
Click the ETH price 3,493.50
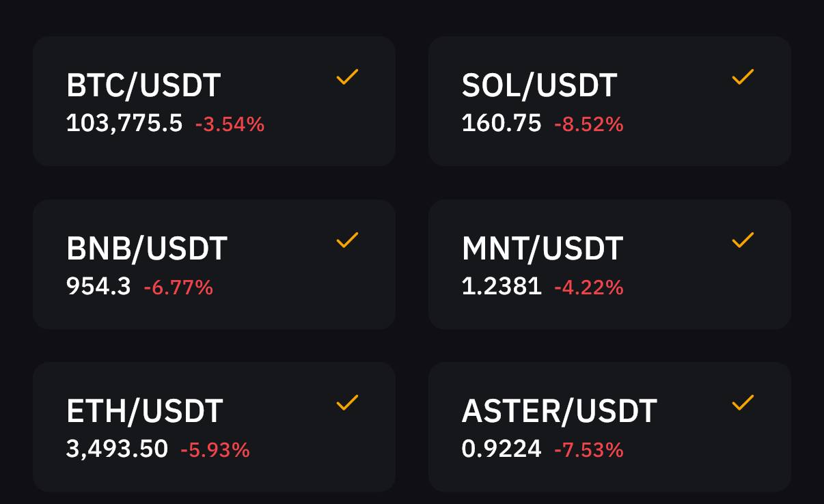[x=117, y=449]
